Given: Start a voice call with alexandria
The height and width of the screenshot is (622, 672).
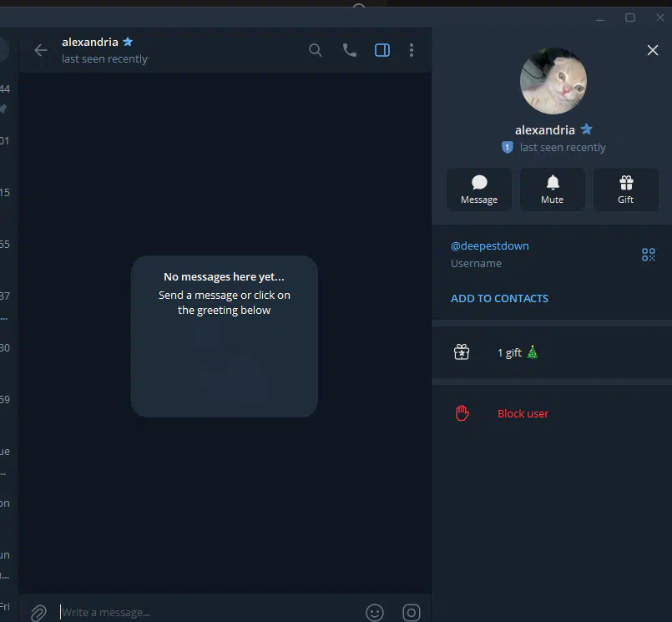Looking at the screenshot, I should point(349,50).
